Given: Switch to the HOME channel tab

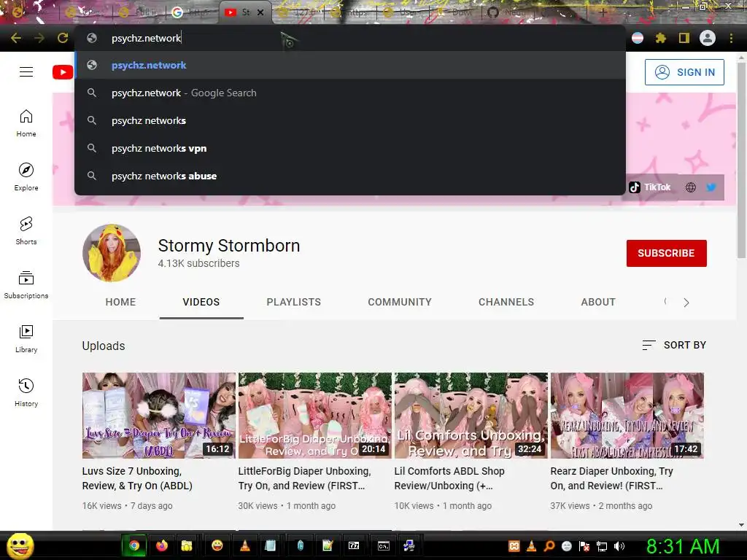Looking at the screenshot, I should coord(120,302).
